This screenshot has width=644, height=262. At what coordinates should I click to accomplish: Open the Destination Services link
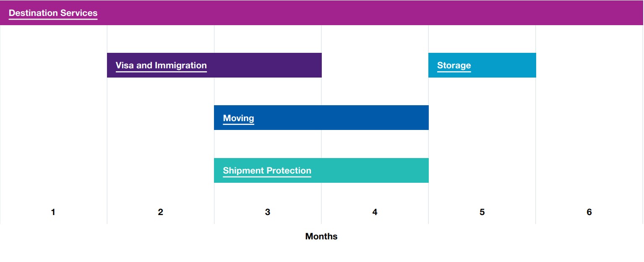coord(53,13)
